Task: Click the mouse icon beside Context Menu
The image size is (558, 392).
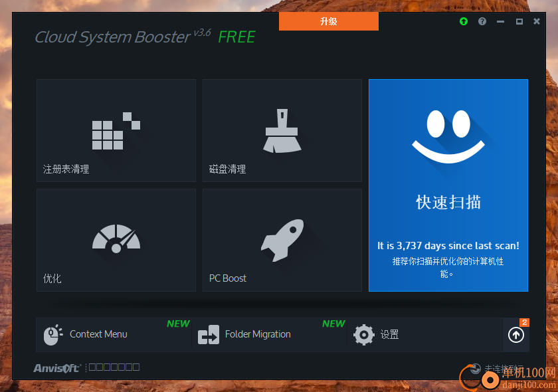Action: click(53, 335)
